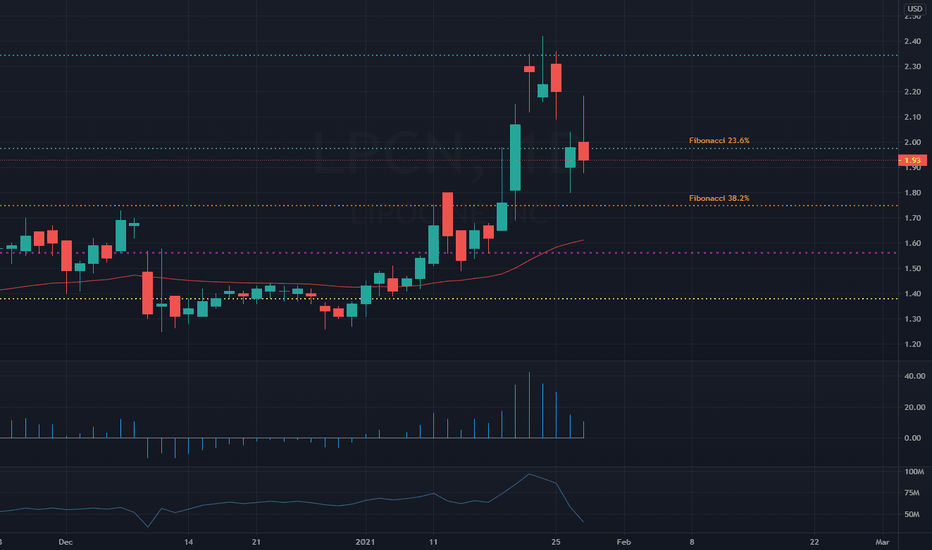The width and height of the screenshot is (932, 550).
Task: Click the 1.40 price axis label
Action: 912,294
